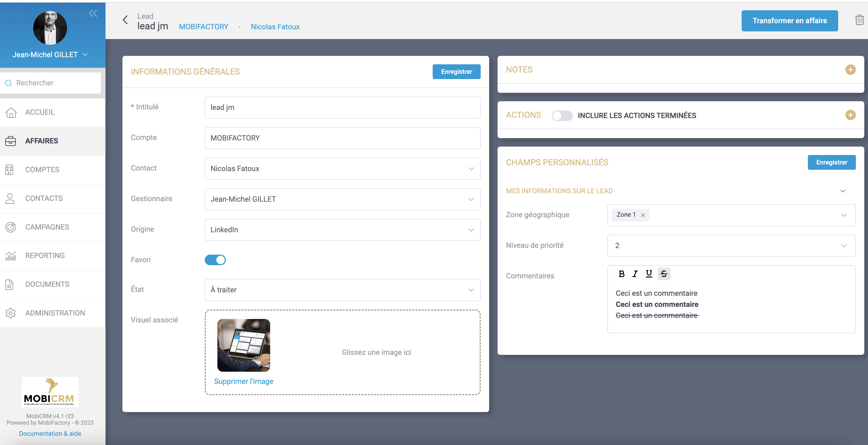Click the trash delete lead icon
This screenshot has height=445, width=868.
pyautogui.click(x=859, y=20)
